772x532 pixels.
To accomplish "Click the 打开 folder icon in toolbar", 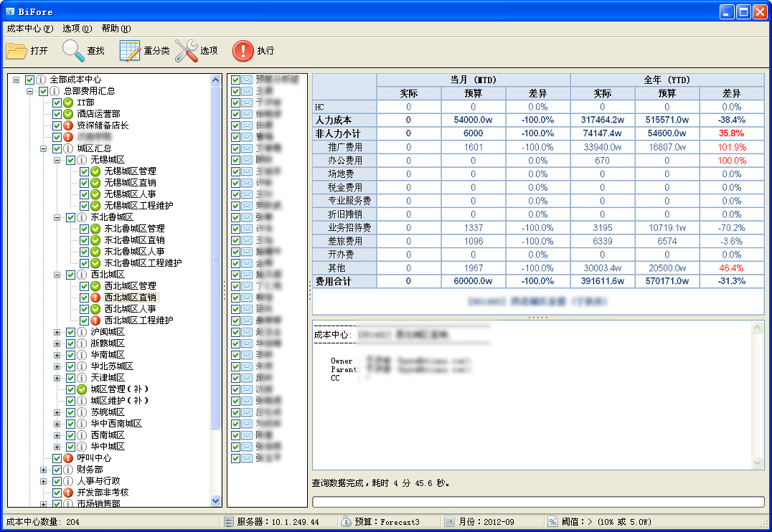I will [16, 51].
